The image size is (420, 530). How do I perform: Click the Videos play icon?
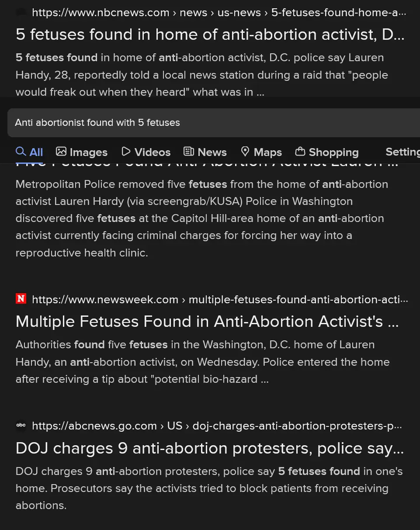click(x=126, y=152)
